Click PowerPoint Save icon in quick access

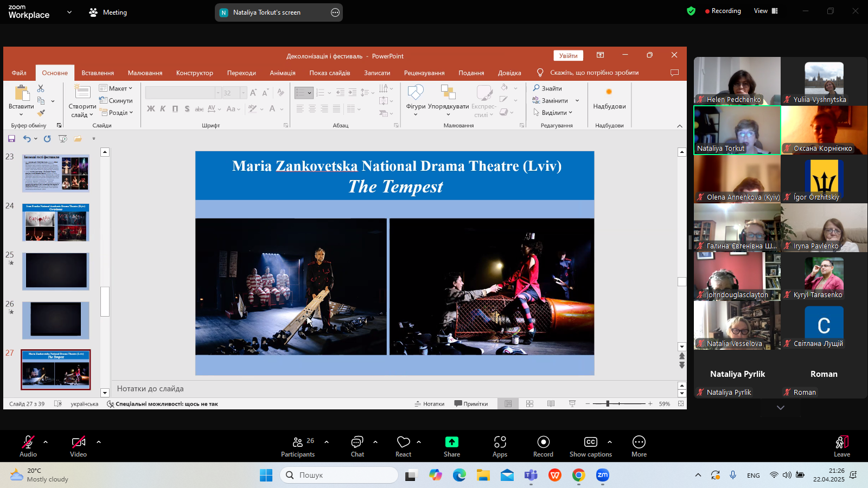11,139
